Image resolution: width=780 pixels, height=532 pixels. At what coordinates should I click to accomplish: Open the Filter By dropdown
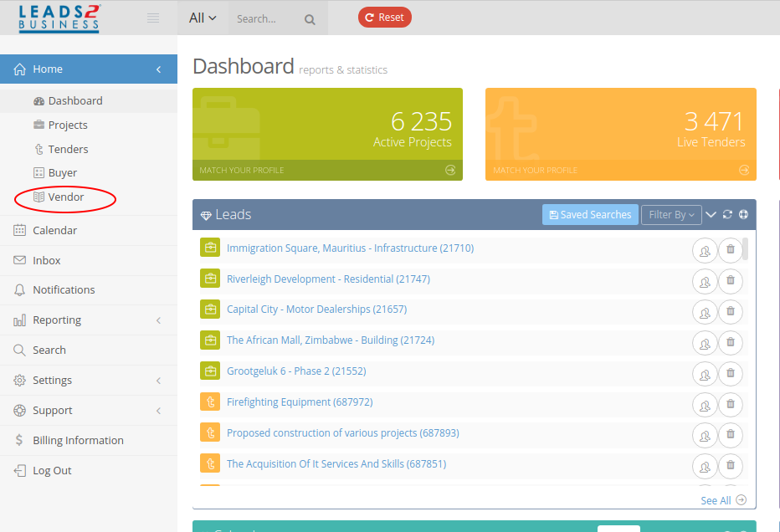(671, 215)
